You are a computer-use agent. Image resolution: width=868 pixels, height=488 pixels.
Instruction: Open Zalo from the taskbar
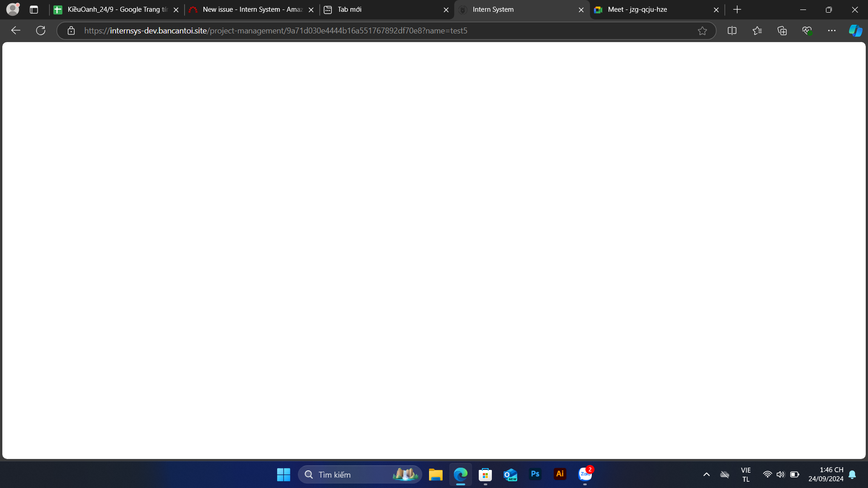point(585,474)
